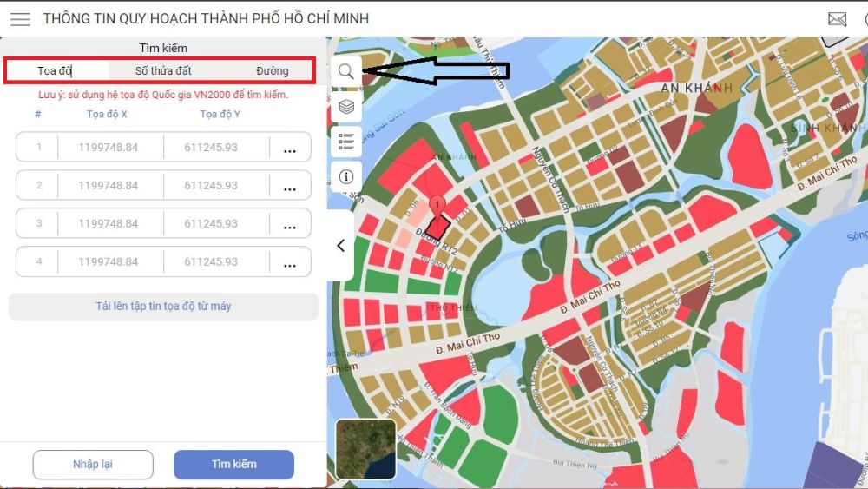Click the AN KHÁNH label on map
Image resolution: width=868 pixels, height=489 pixels.
696,88
